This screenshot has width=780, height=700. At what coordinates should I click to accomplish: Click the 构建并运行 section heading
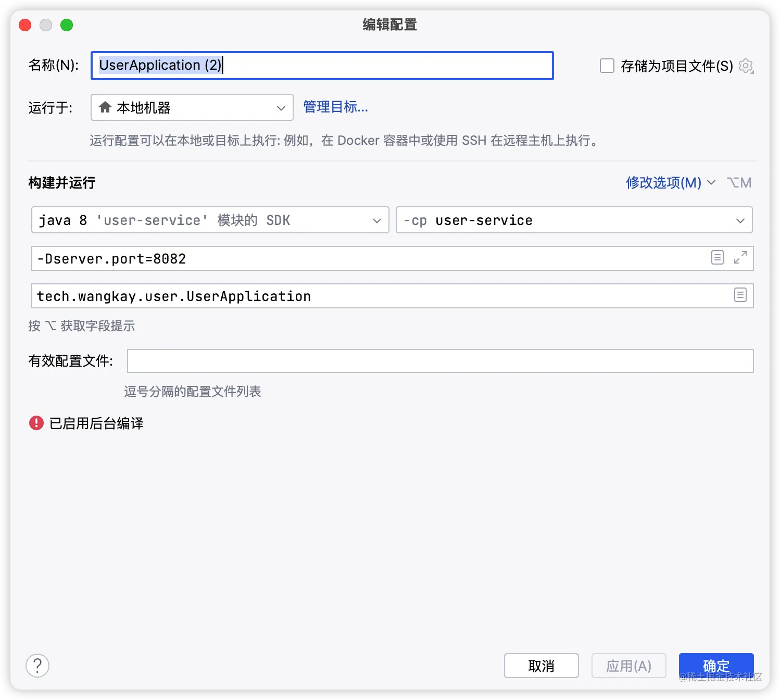click(x=62, y=183)
